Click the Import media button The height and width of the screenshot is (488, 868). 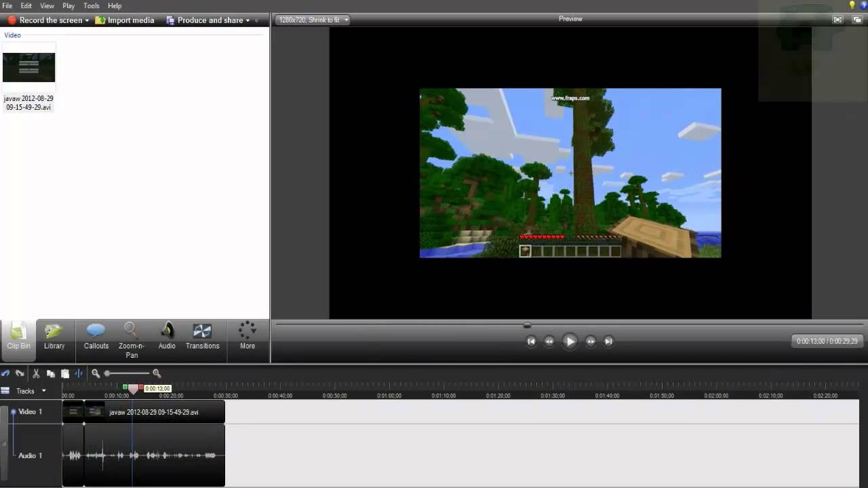[125, 20]
